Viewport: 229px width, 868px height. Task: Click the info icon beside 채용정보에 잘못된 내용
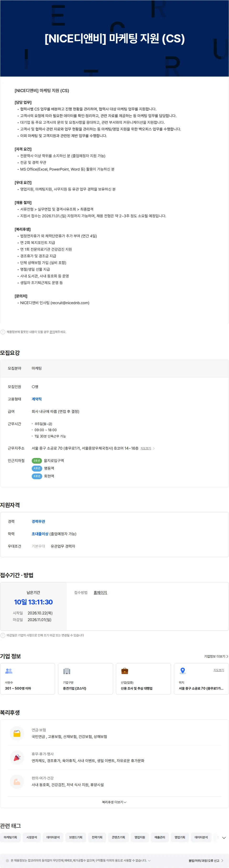3,332
